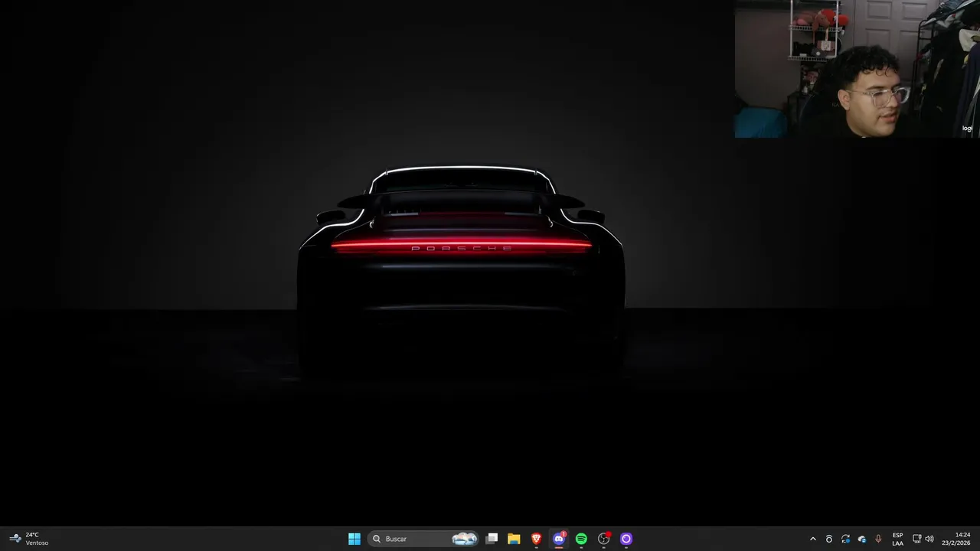Click the concentric-ring tray icon
The image size is (980, 551).
pos(829,539)
